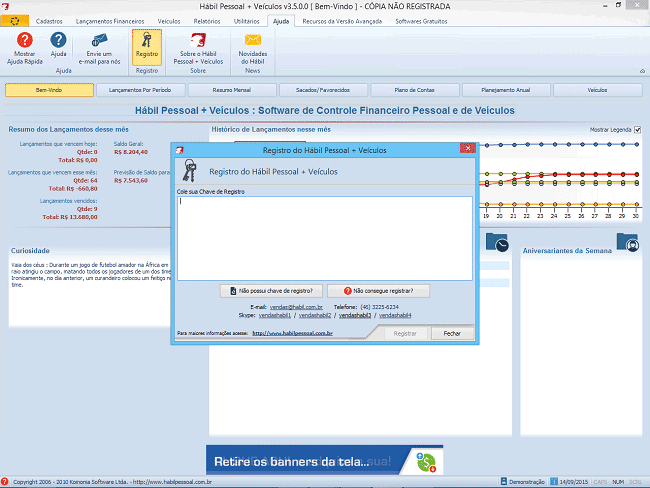Image resolution: width=650 pixels, height=488 pixels.
Task: Open Recursos da Versão Avançada tab
Action: (x=342, y=21)
